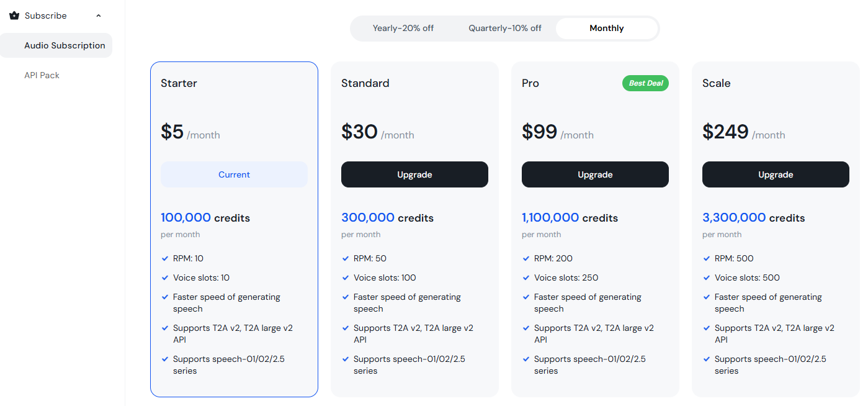Click the Best Deal badge on Pro

click(x=645, y=83)
